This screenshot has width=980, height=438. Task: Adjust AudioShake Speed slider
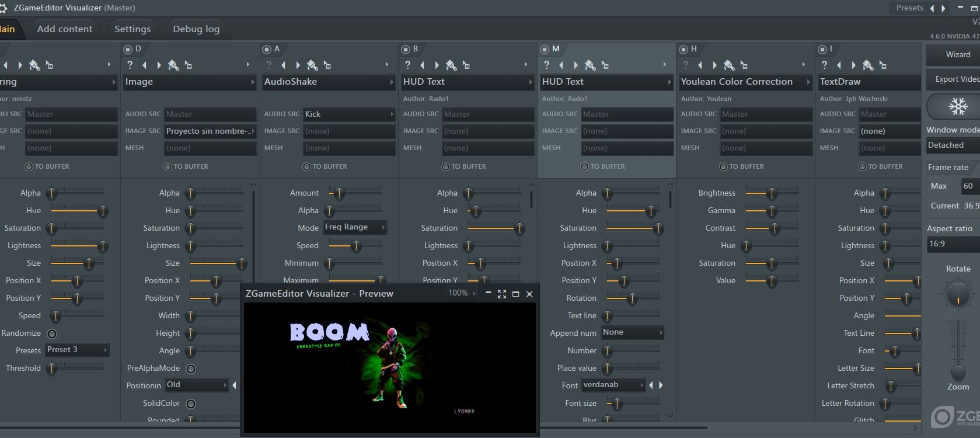click(x=355, y=246)
